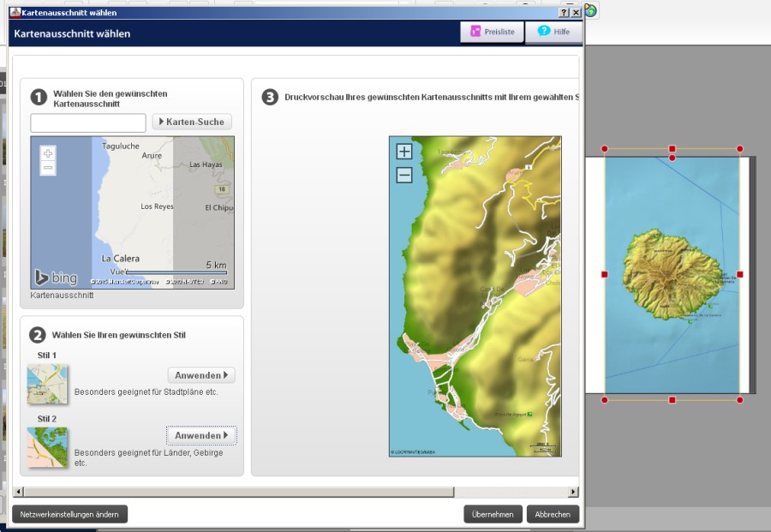Click the Karten-Suche search button

coord(192,122)
